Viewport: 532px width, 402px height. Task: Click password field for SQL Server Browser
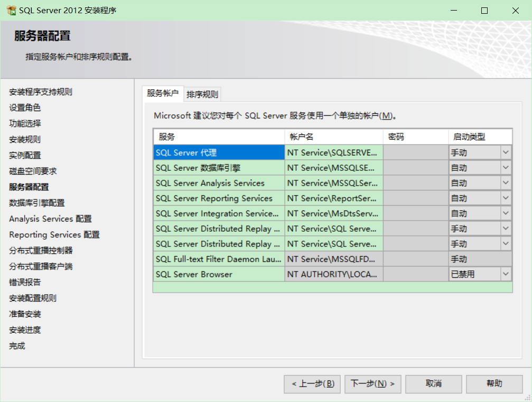click(x=416, y=275)
